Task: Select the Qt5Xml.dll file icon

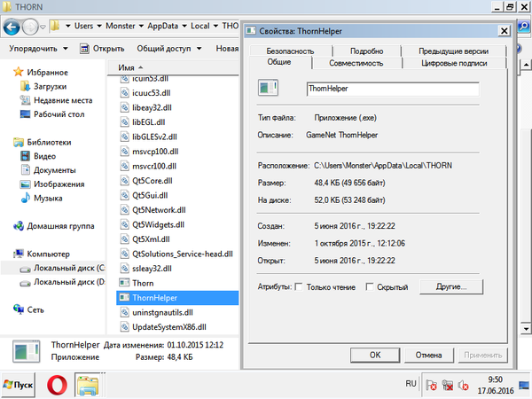Action: click(x=124, y=239)
